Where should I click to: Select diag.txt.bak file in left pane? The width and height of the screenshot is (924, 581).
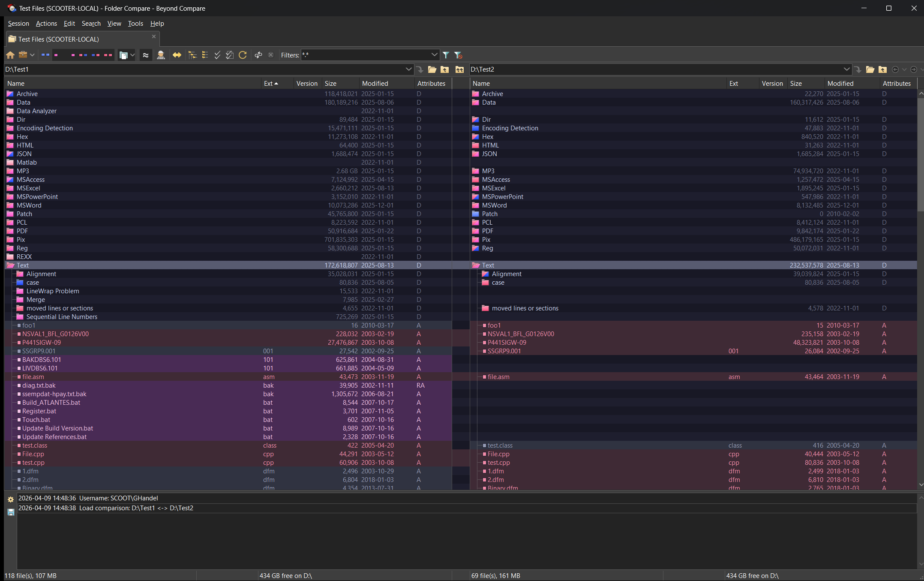click(x=228, y=385)
